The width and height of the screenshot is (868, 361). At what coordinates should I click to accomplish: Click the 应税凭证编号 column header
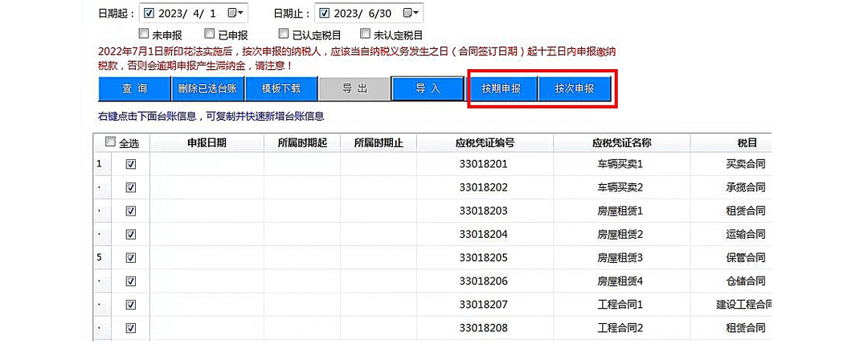tap(483, 143)
